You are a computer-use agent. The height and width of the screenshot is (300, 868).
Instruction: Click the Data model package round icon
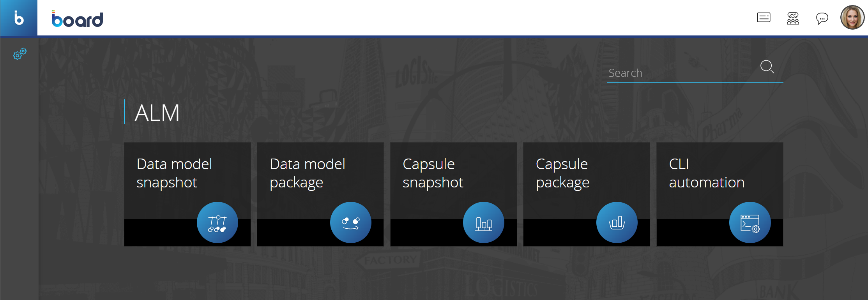click(350, 222)
